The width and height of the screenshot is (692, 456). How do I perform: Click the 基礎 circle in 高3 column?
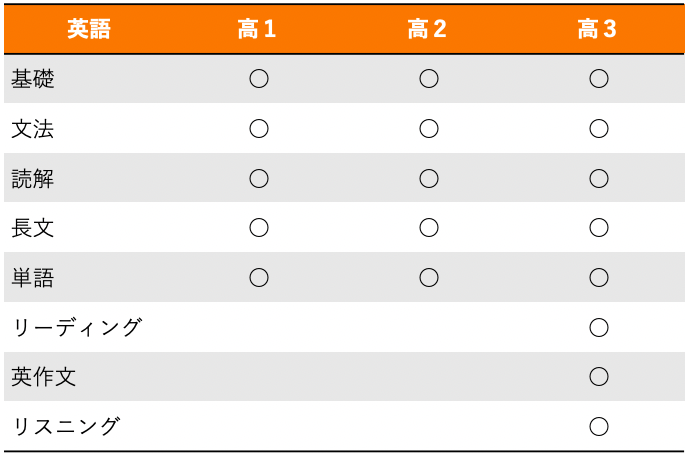coord(599,79)
